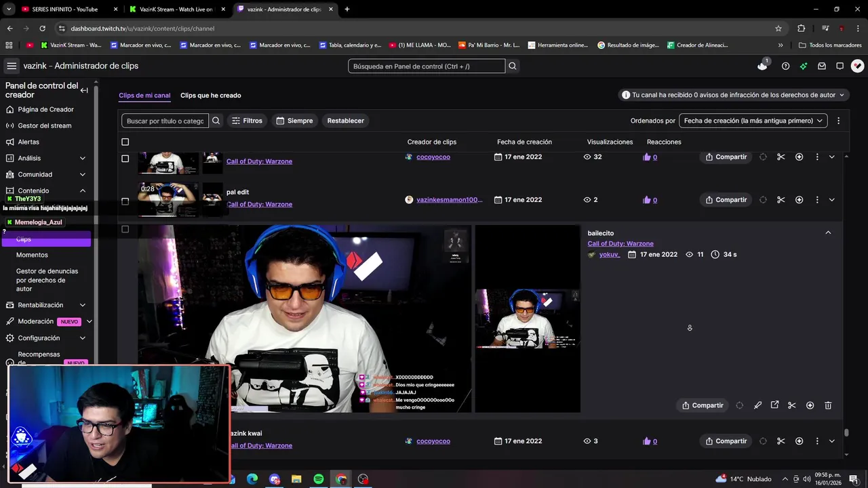The width and height of the screenshot is (868, 488).
Task: Switch to Clips que he creado tab
Action: pos(211,96)
